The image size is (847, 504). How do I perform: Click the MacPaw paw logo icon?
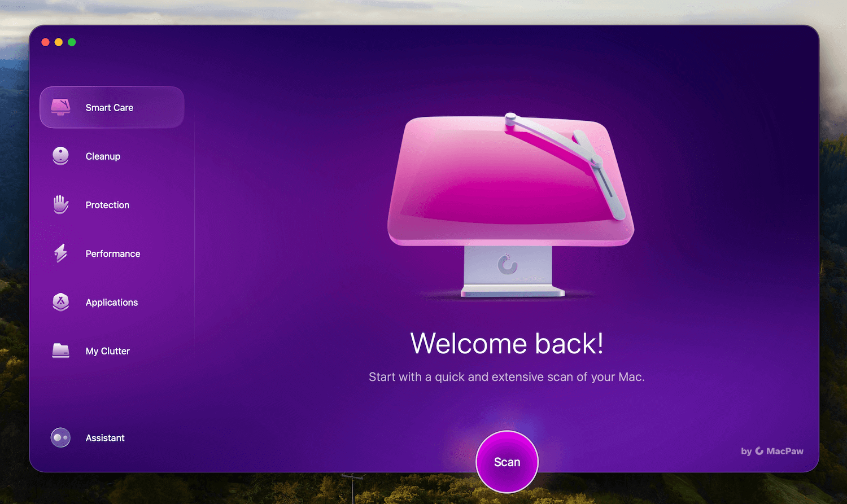[759, 451]
